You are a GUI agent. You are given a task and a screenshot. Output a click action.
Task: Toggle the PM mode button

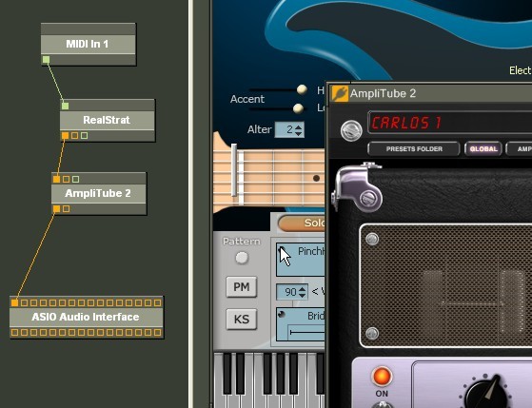pos(241,287)
